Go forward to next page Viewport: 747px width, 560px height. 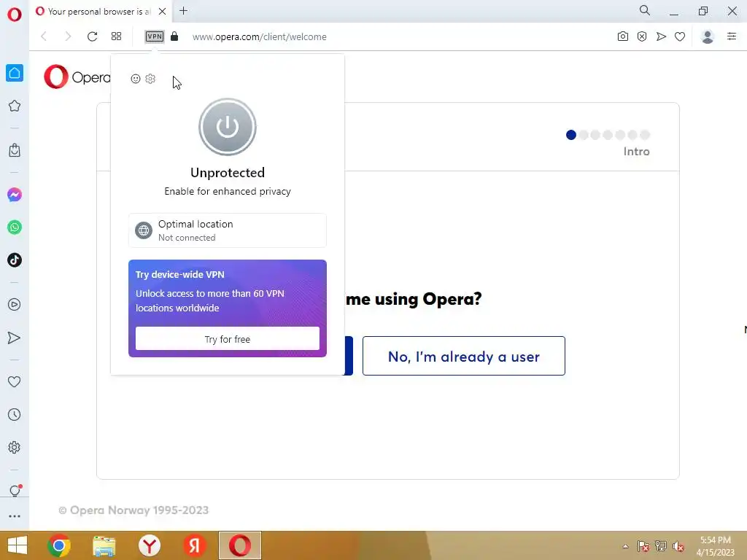click(68, 36)
